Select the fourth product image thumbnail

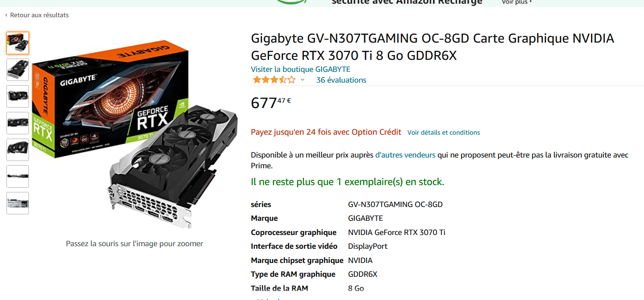point(18,123)
